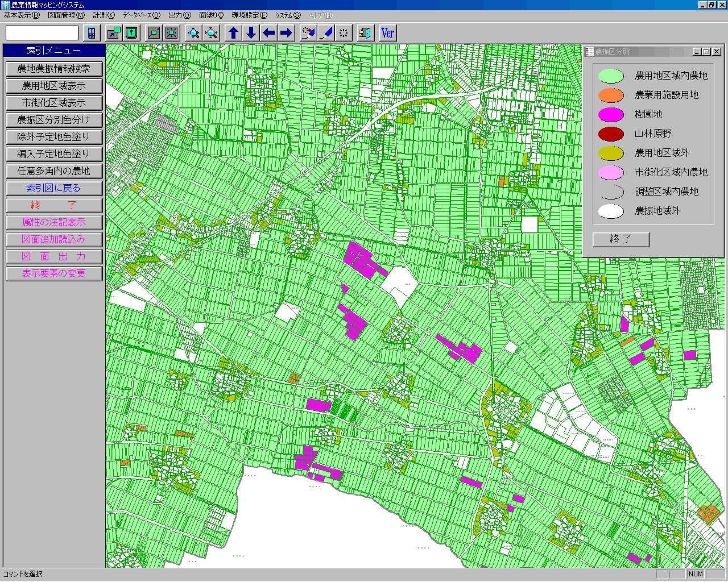Image resolution: width=728 pixels, height=582 pixels.
Task: Open the 計測(K) menu
Action: coord(104,15)
